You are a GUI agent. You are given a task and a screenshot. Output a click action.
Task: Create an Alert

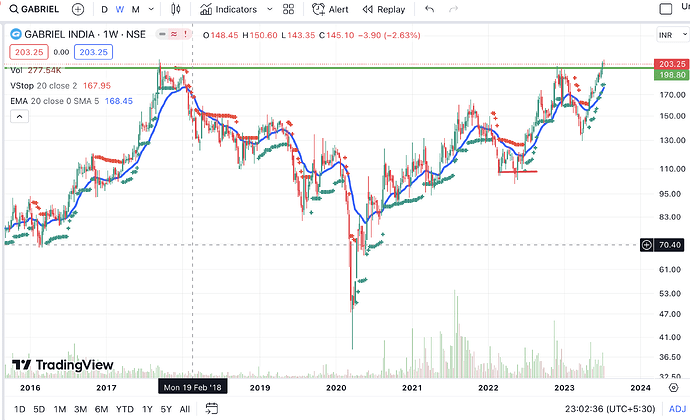(x=330, y=9)
